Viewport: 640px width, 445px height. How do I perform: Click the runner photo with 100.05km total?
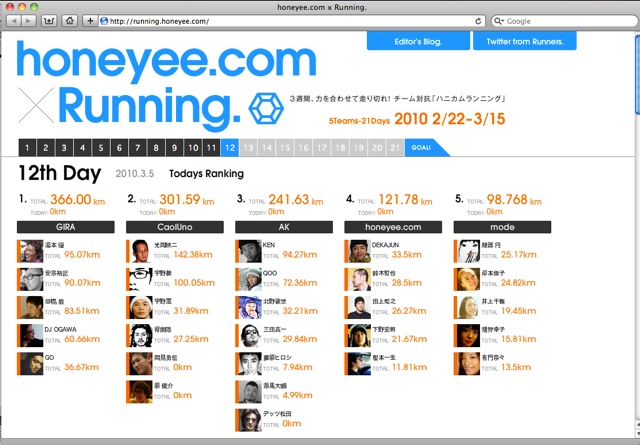coord(140,279)
